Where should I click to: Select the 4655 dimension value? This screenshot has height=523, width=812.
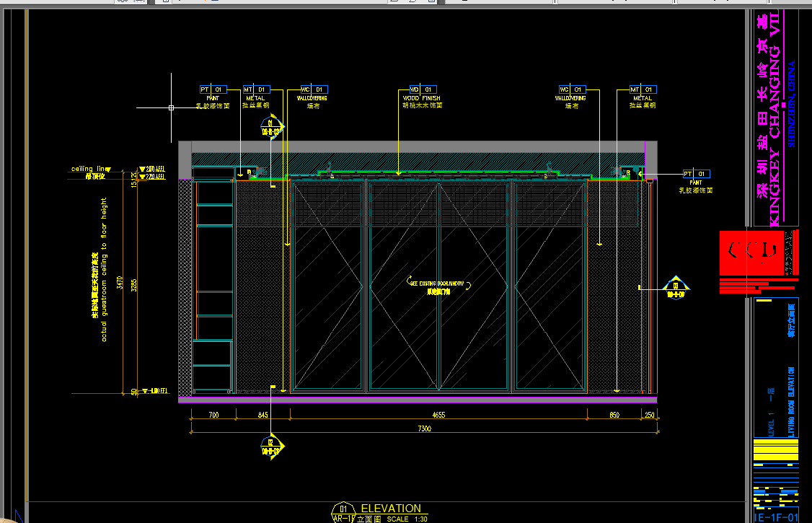point(438,415)
